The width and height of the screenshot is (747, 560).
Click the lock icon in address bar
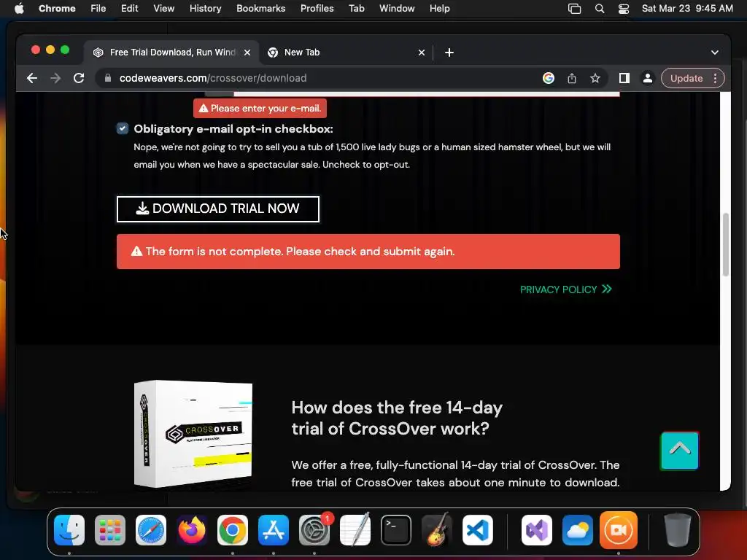click(108, 78)
